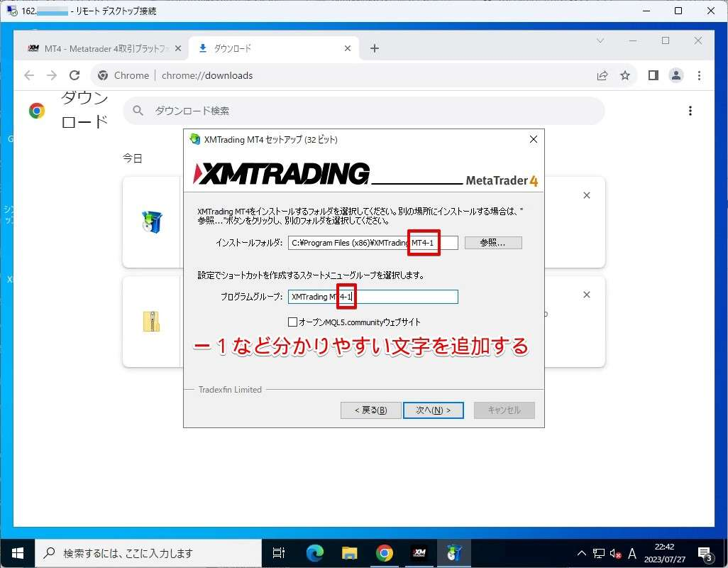Click the muted volume tray icon

(x=616, y=553)
